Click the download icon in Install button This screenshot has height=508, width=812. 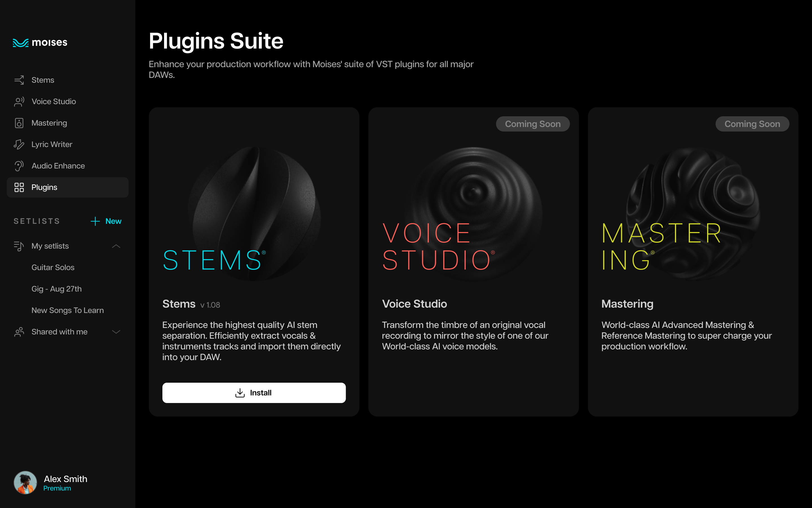point(240,393)
